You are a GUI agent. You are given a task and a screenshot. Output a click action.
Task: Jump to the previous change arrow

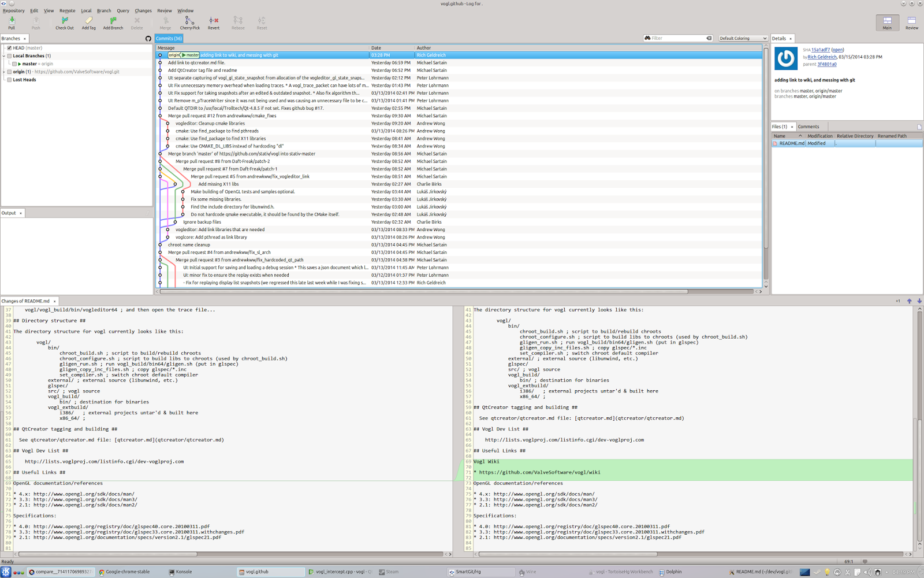(x=910, y=301)
